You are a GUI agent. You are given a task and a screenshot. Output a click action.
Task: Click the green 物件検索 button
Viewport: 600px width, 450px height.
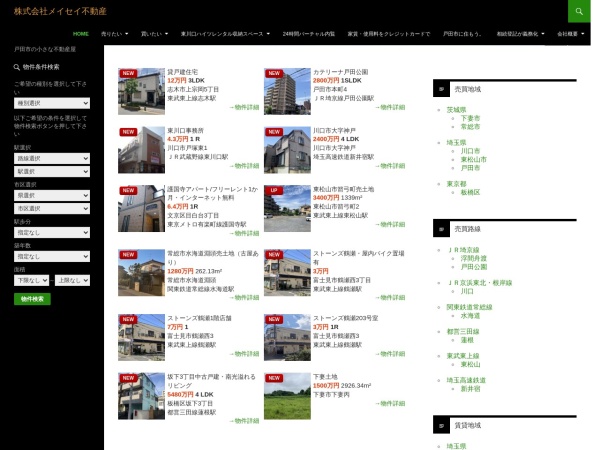coord(32,299)
